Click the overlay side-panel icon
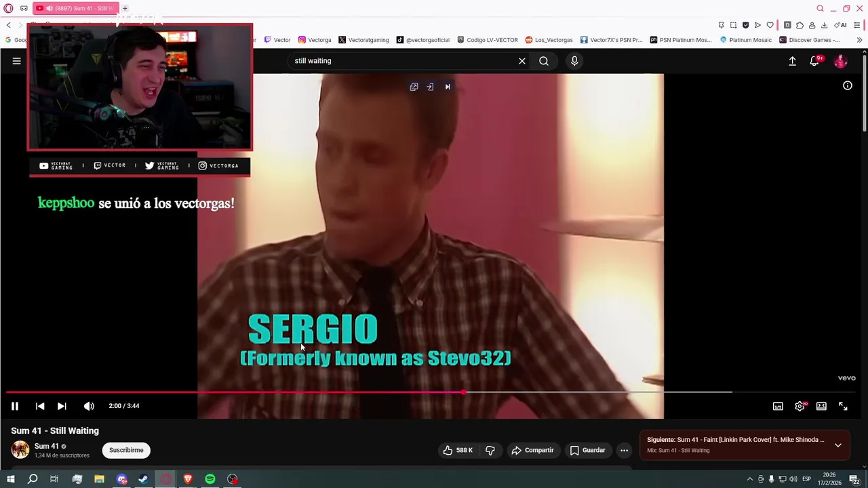 click(430, 87)
